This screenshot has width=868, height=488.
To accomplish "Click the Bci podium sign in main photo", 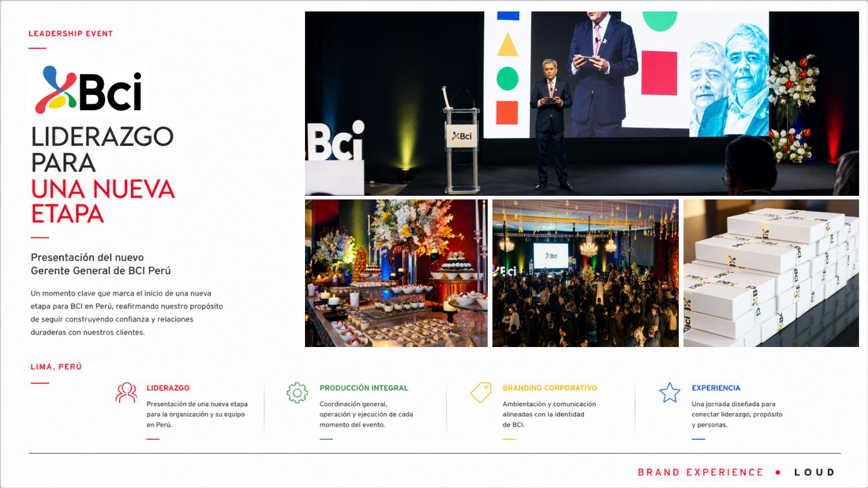I will [x=462, y=136].
